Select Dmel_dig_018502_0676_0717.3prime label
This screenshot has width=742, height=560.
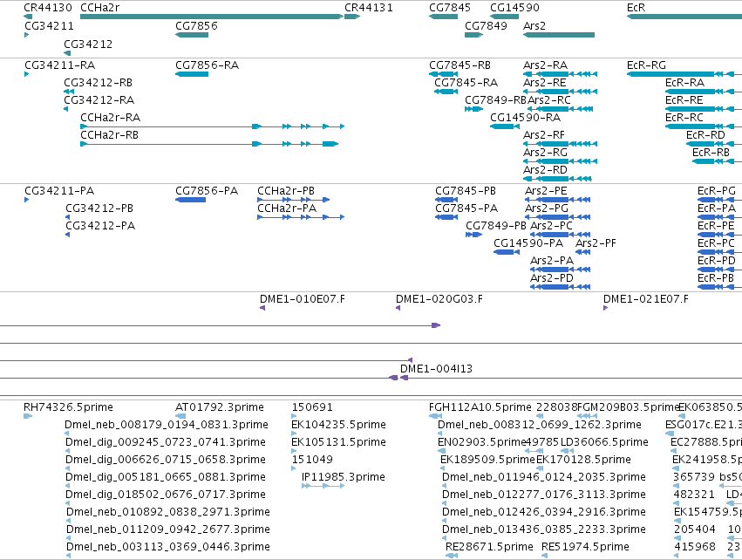pos(166,495)
